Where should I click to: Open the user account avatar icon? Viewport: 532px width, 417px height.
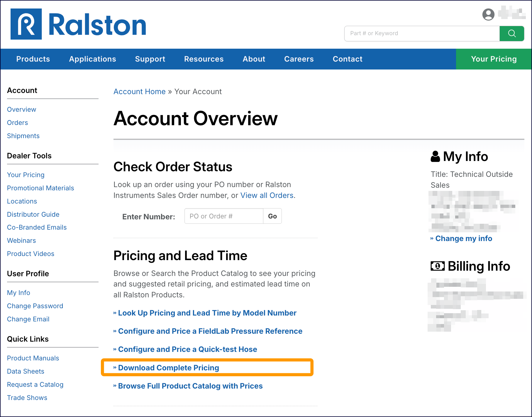coord(488,14)
